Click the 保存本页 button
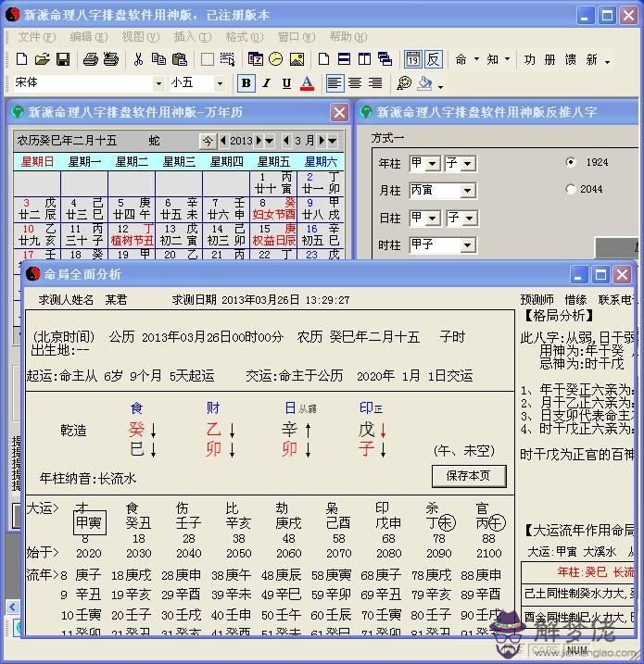 coord(469,476)
